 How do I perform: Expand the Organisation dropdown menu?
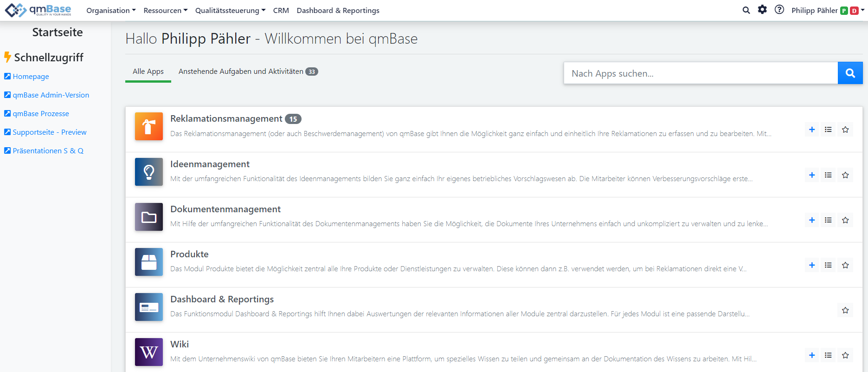(x=111, y=10)
